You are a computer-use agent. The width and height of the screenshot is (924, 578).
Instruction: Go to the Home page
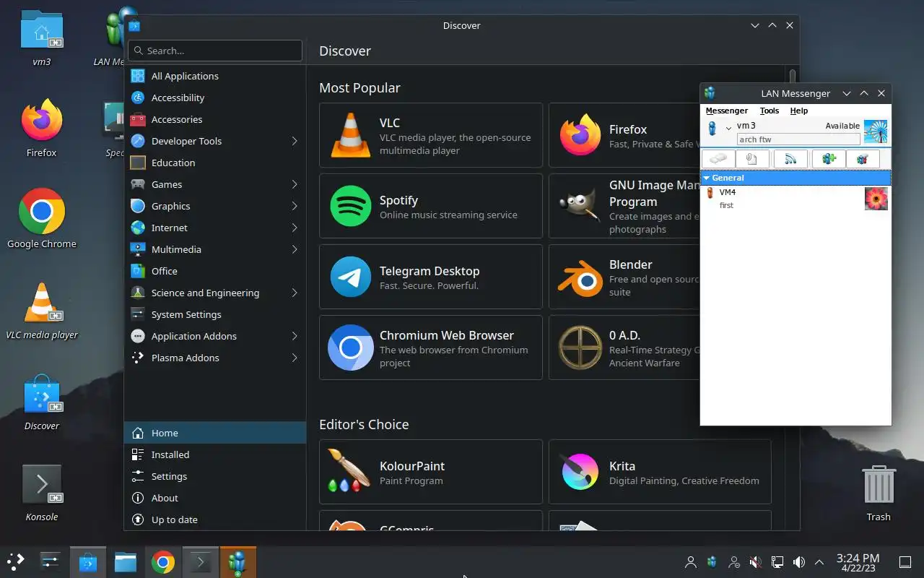coord(214,433)
